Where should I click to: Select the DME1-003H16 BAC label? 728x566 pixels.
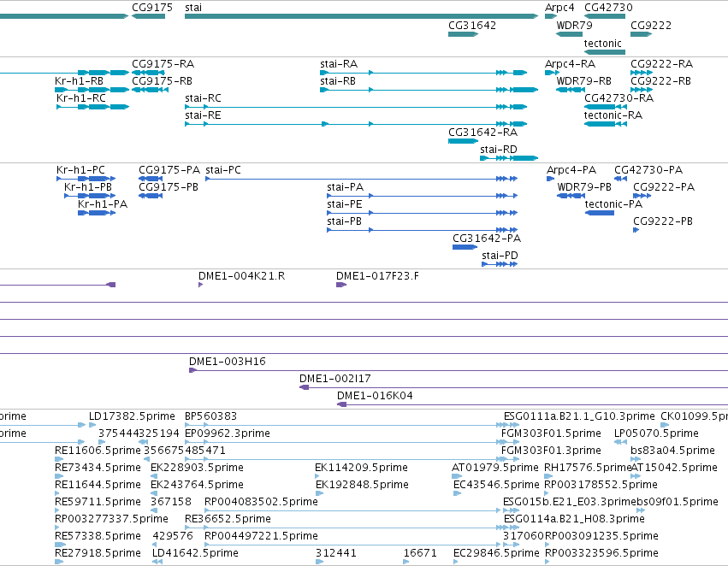click(x=228, y=362)
